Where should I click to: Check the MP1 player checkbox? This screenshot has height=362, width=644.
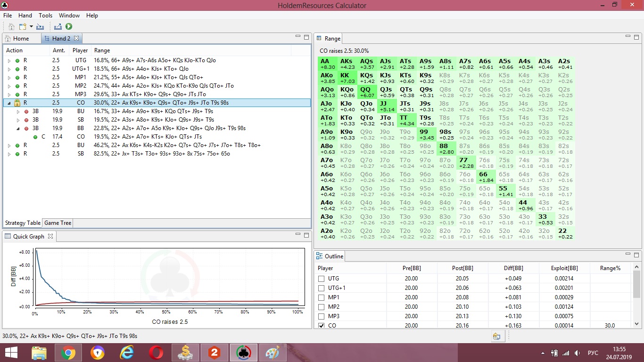pyautogui.click(x=322, y=297)
